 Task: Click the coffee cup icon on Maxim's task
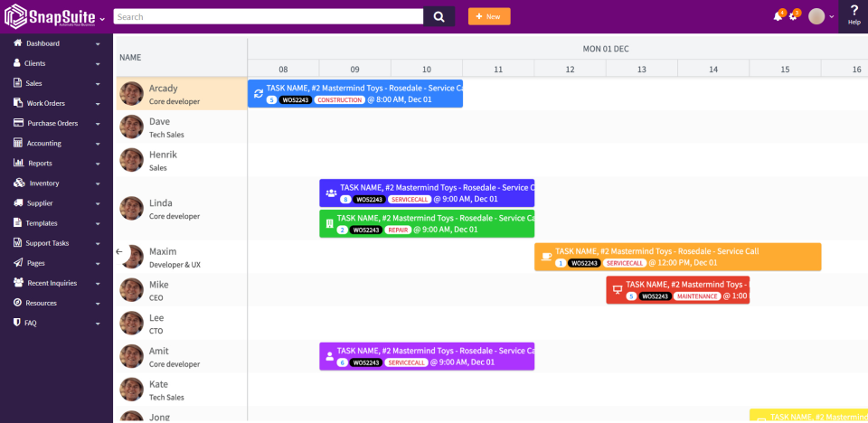(546, 257)
